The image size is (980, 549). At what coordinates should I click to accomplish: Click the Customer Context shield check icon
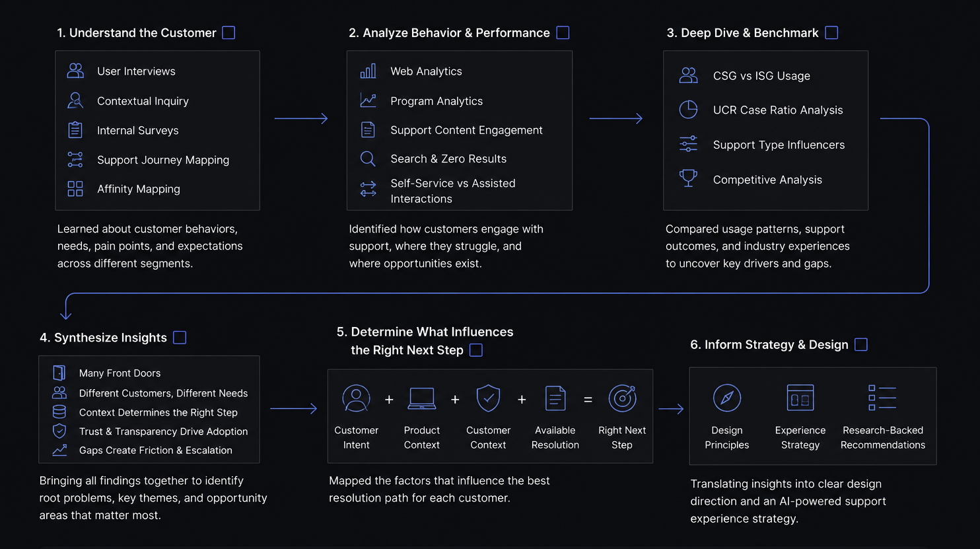pos(488,398)
